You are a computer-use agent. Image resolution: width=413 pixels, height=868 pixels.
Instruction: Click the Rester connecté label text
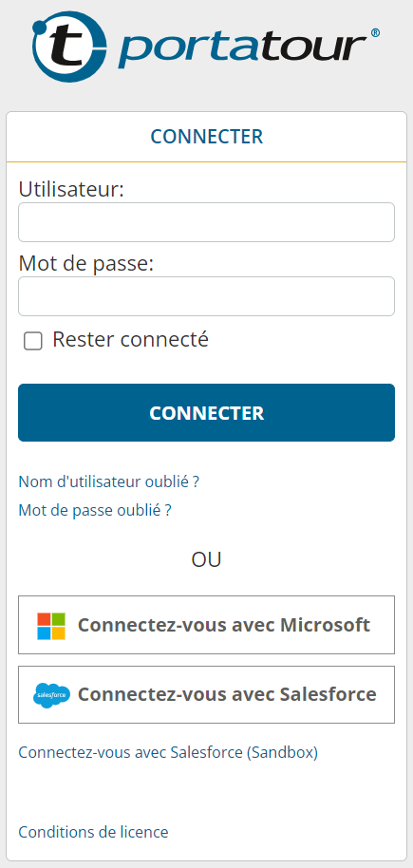[x=130, y=339]
